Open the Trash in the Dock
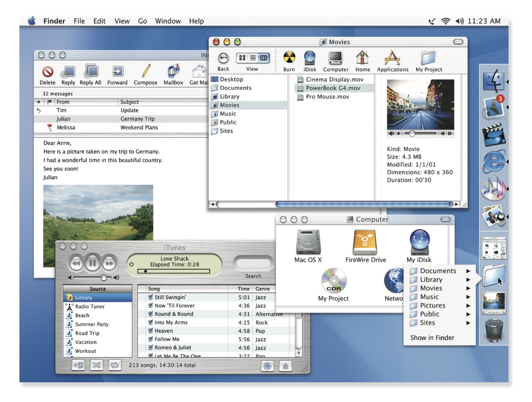The height and width of the screenshot is (402, 532). coord(494,331)
